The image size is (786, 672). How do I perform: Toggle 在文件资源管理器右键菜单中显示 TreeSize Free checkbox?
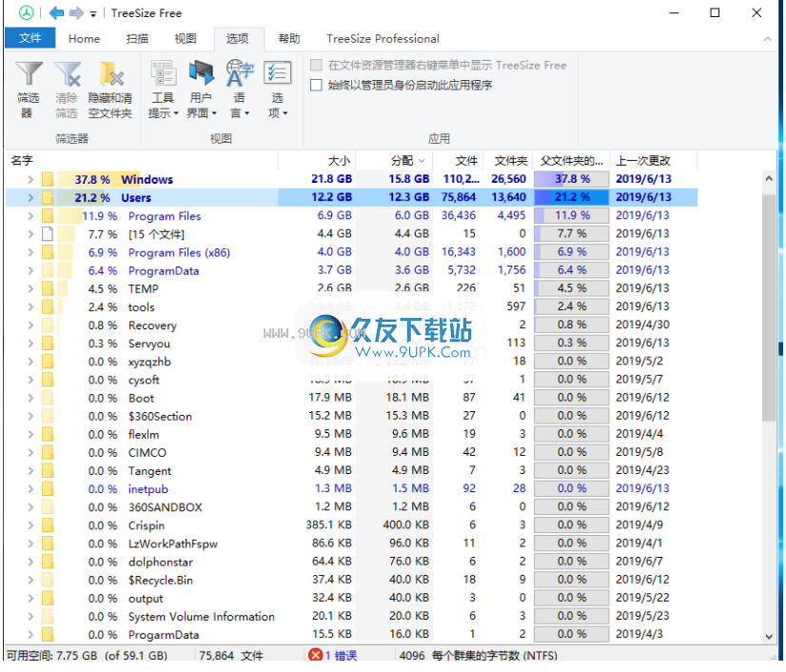click(x=316, y=65)
